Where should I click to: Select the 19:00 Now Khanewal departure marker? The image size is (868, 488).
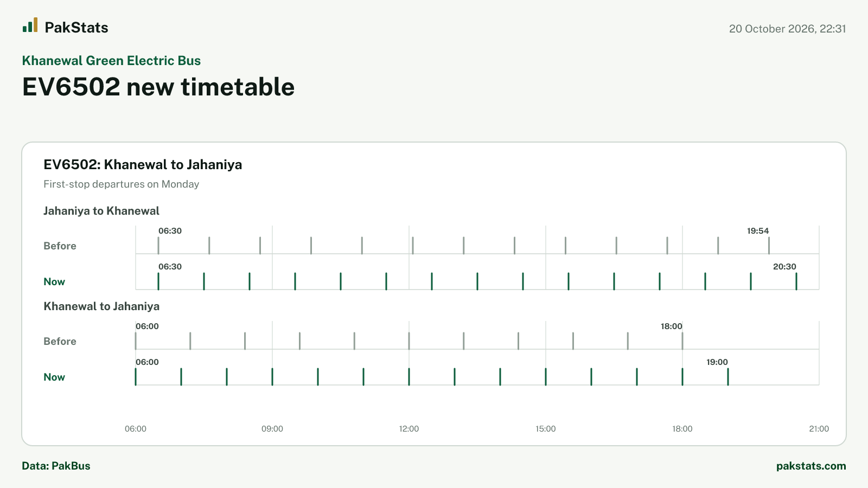click(728, 377)
